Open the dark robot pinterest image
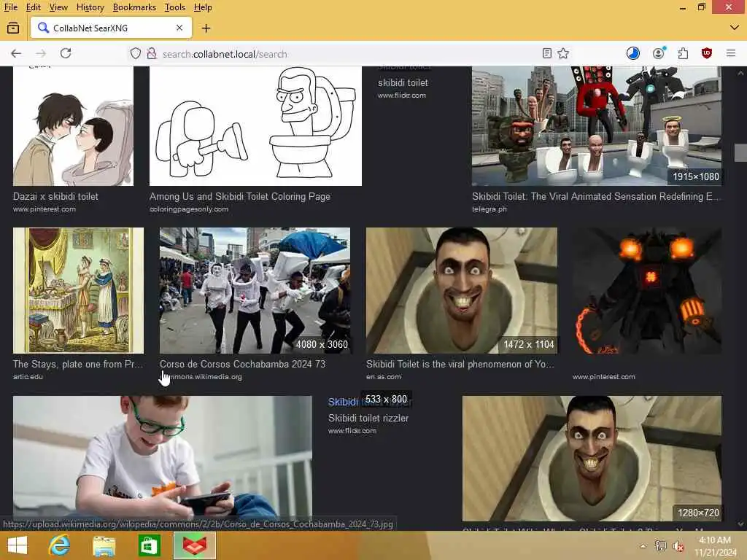 (647, 290)
